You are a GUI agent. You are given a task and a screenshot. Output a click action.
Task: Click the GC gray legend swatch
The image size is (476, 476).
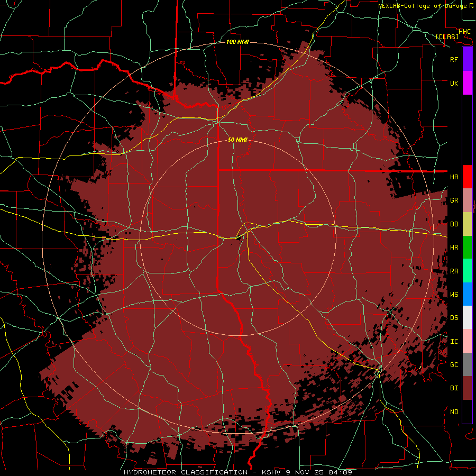(x=467, y=364)
